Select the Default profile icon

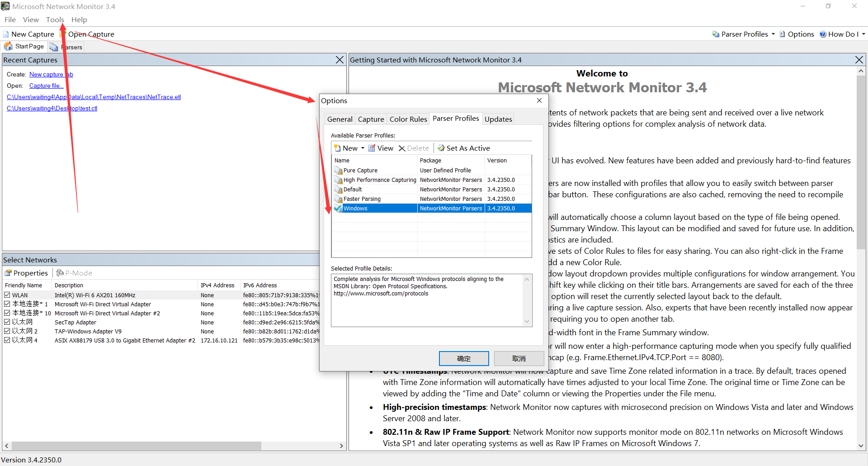point(338,190)
